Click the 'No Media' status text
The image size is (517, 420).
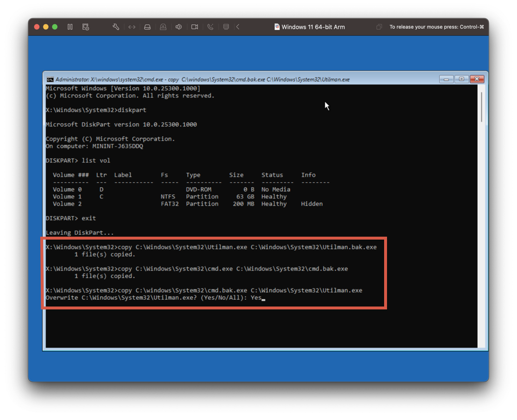point(276,190)
